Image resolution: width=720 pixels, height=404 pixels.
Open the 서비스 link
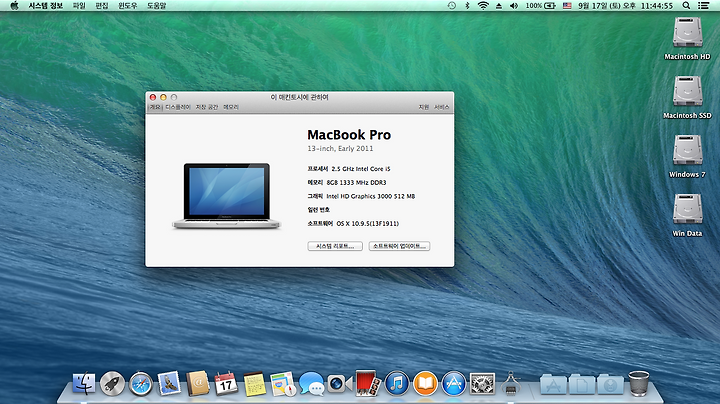(x=442, y=107)
